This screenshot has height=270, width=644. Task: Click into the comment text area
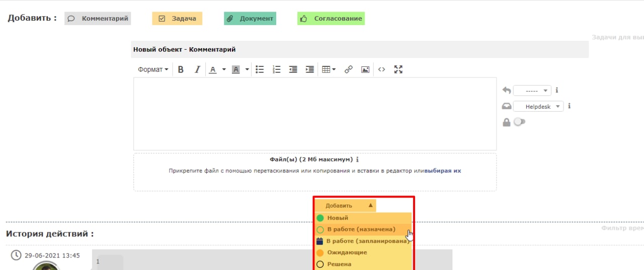pyautogui.click(x=315, y=114)
